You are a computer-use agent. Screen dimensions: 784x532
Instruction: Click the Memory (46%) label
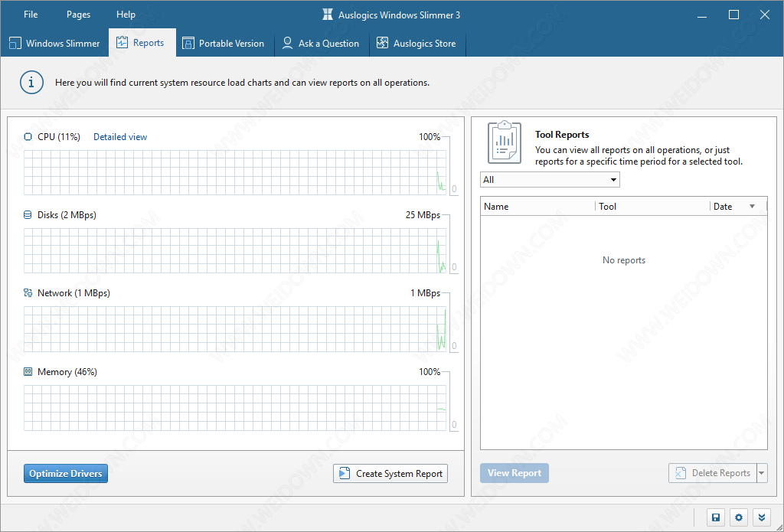point(67,372)
